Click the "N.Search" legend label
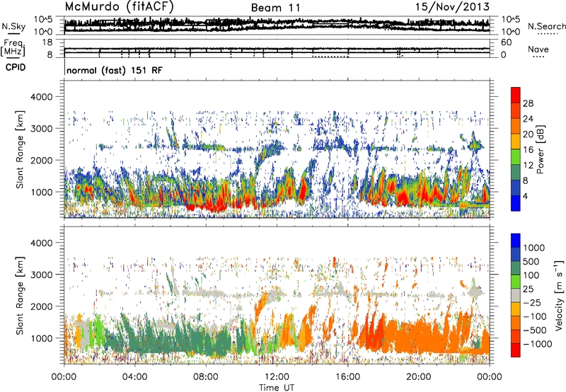The height and width of the screenshot is (392, 566). 546,26
